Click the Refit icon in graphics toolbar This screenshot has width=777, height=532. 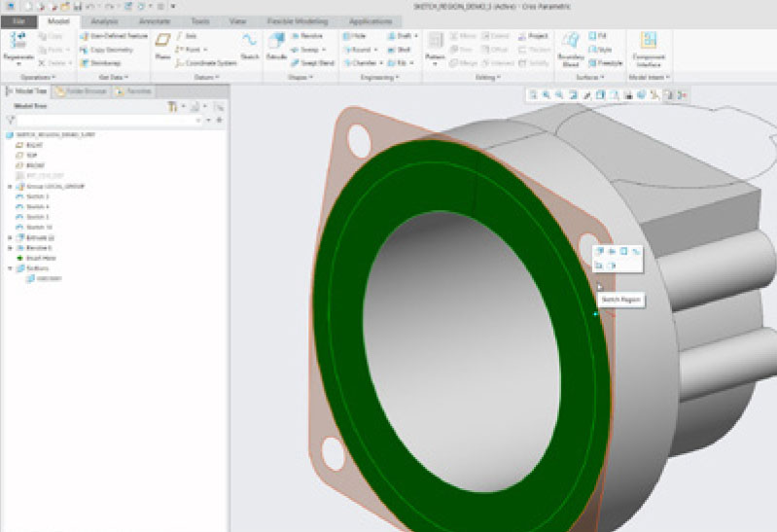click(533, 94)
